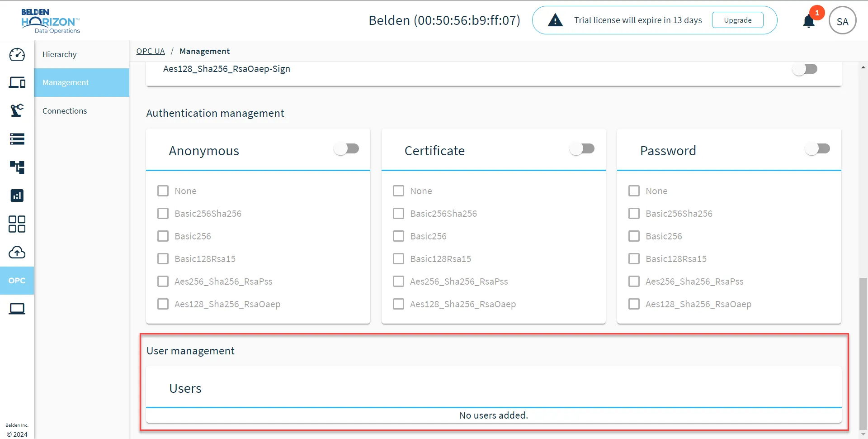Check Aes256_Sha256_RsaPss under Password
This screenshot has height=439, width=868.
pos(634,282)
